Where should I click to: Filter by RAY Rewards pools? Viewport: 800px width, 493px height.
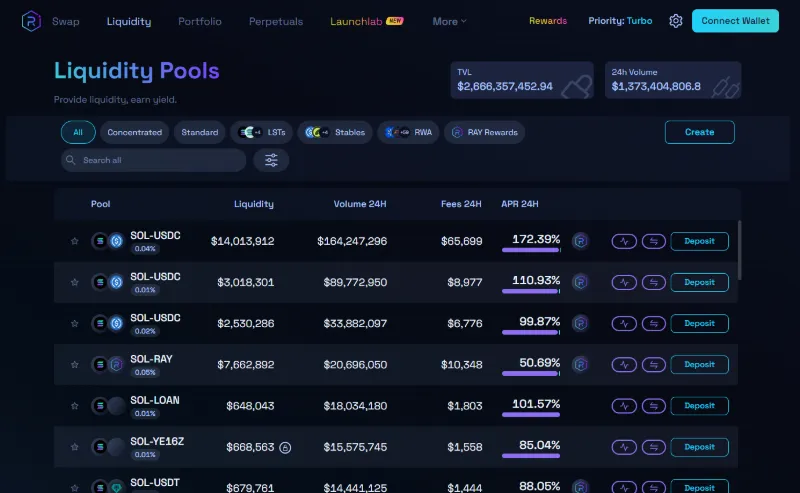(484, 132)
